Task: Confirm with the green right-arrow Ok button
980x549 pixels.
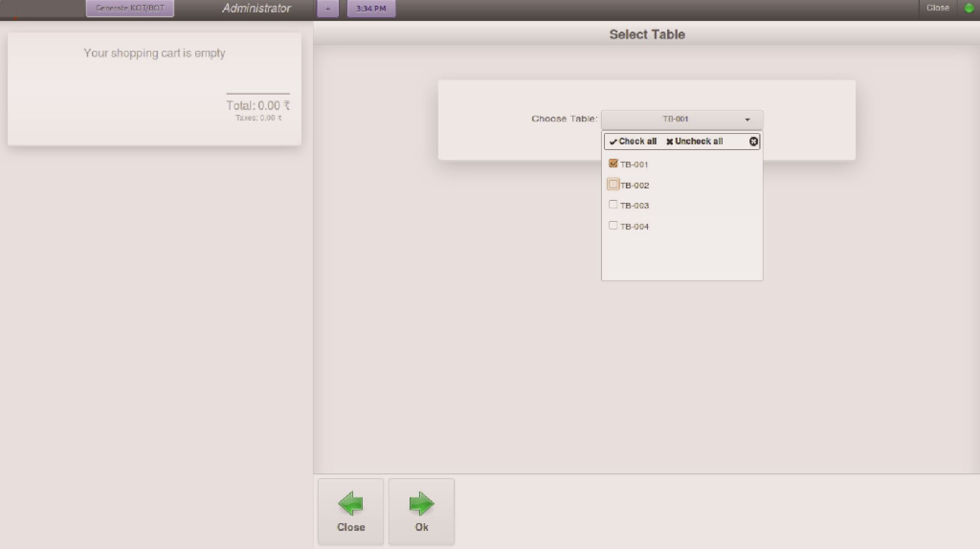Action: coord(421,512)
